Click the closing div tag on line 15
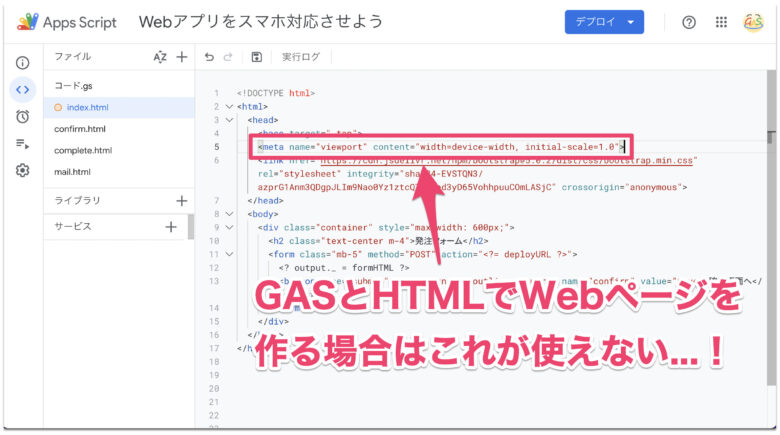 click(273, 322)
